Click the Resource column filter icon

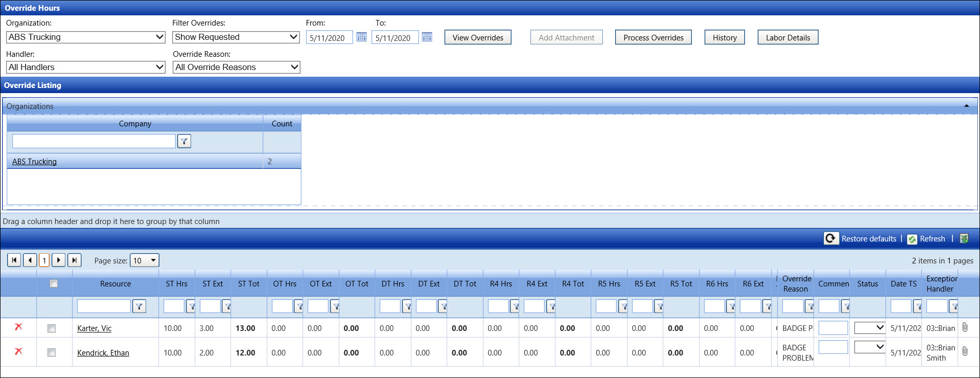139,306
